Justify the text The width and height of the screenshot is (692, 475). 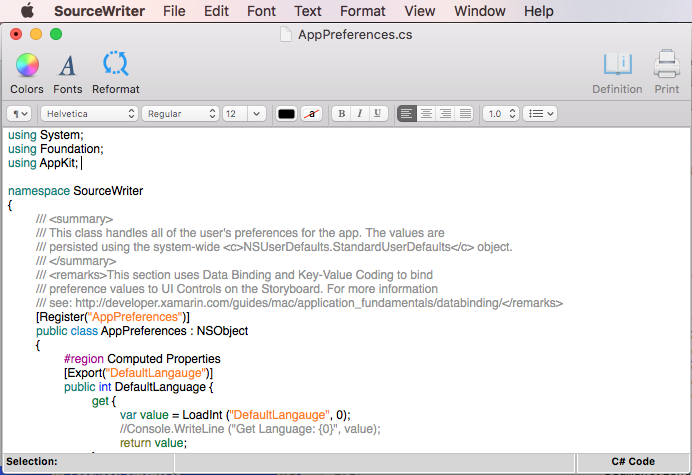(465, 114)
